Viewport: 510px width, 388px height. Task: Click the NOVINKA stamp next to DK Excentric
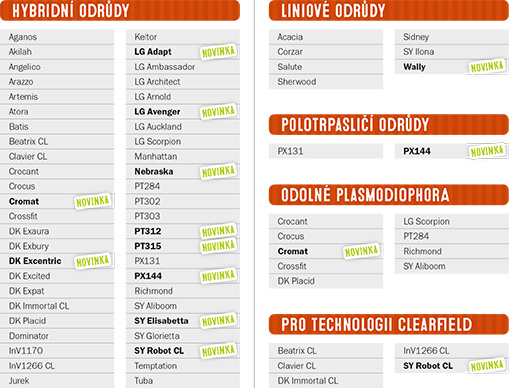93,261
